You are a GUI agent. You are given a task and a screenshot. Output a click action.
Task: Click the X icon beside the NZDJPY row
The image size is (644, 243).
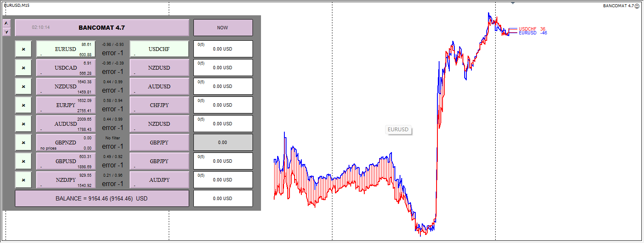tap(23, 180)
